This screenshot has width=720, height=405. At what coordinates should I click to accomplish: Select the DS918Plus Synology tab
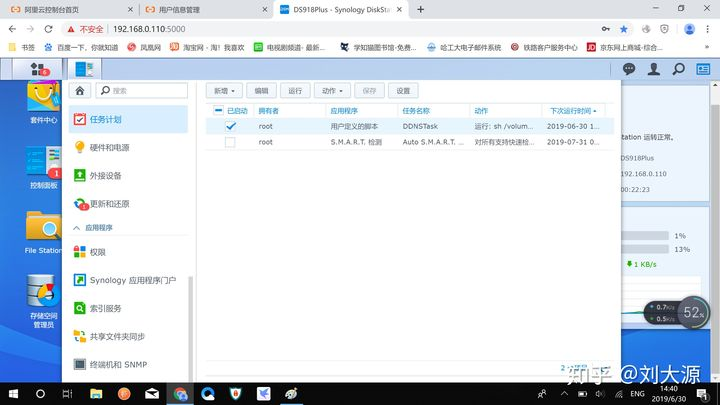pos(340,9)
